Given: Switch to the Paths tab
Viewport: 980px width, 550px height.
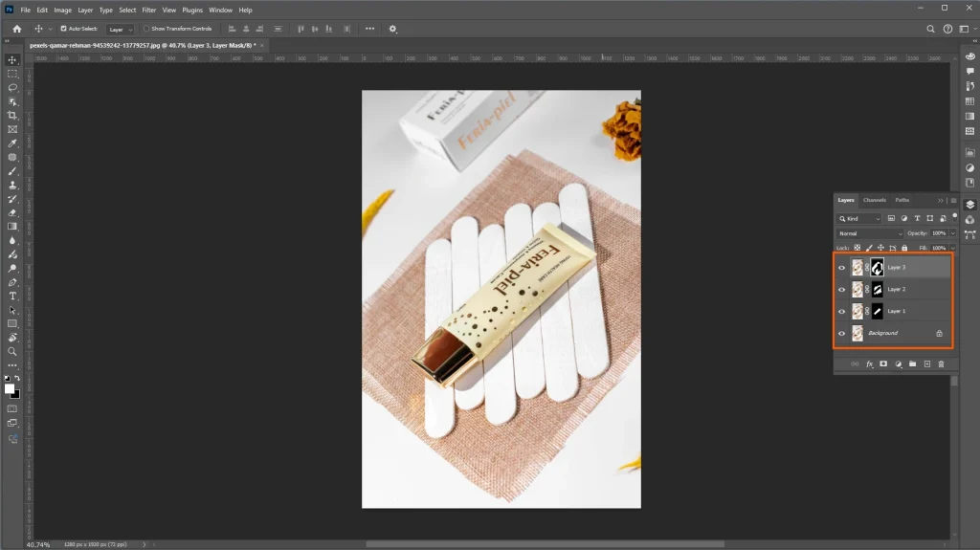Looking at the screenshot, I should pos(902,200).
